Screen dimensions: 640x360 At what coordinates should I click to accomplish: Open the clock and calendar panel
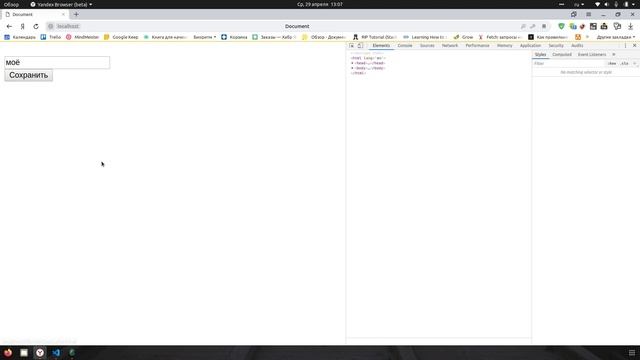click(320, 4)
